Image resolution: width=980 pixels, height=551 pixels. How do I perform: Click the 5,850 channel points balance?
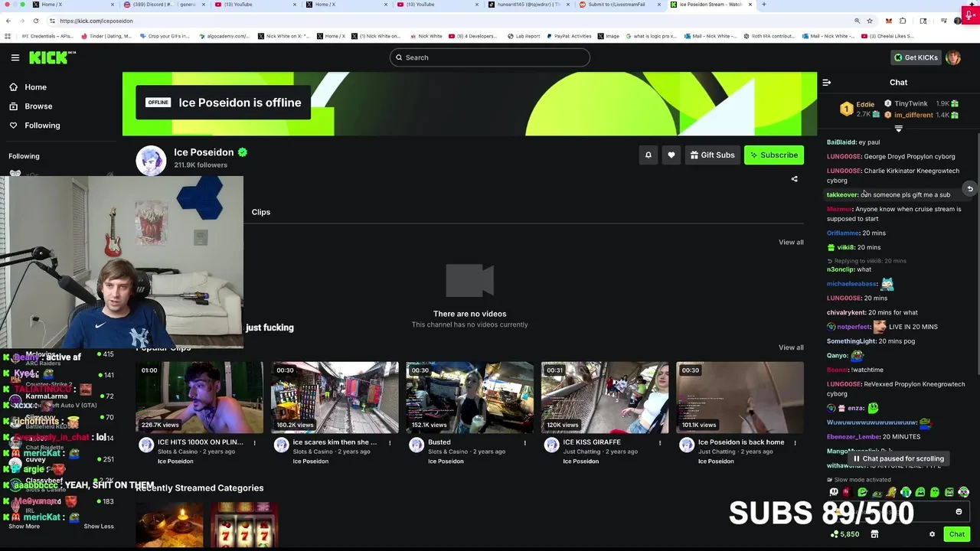(845, 534)
